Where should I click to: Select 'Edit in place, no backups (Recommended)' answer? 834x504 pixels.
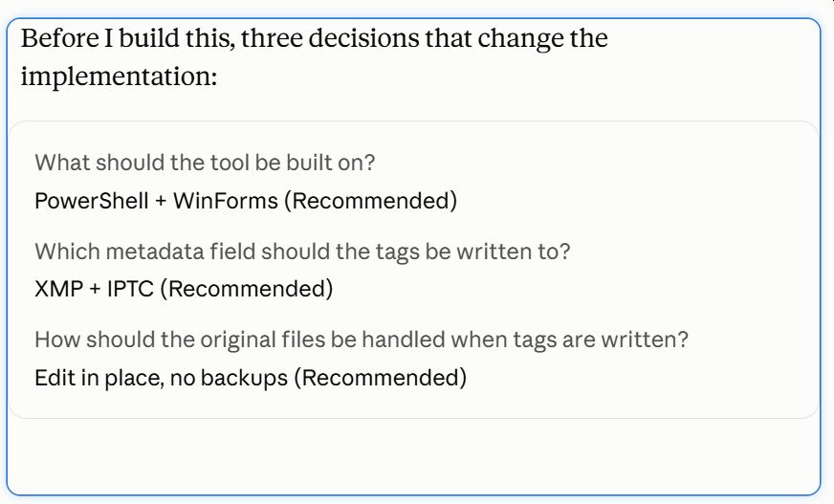click(251, 378)
